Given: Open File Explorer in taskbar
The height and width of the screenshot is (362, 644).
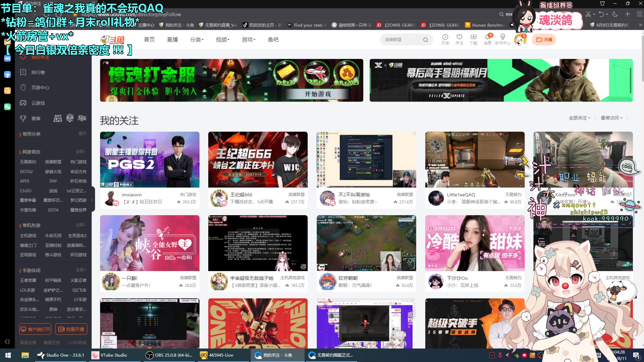Looking at the screenshot, I should pos(25,355).
